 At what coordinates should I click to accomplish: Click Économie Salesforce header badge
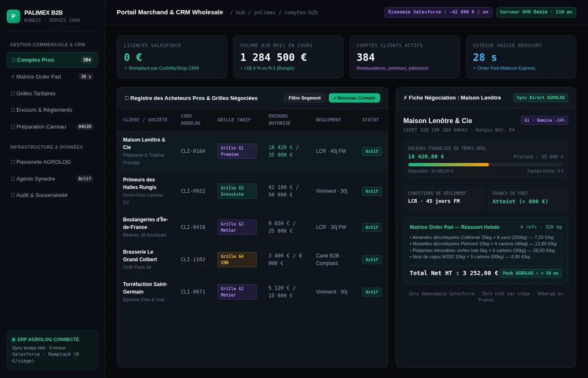[438, 12]
